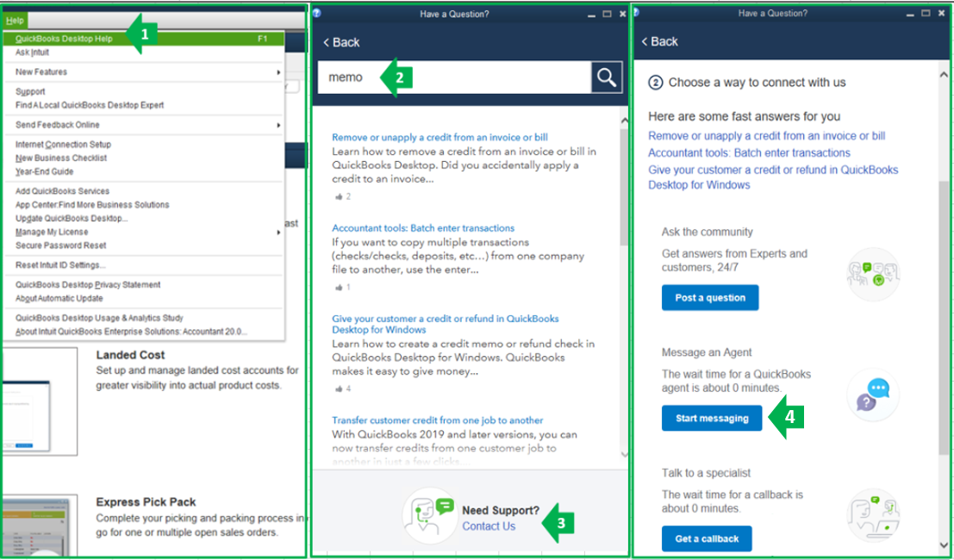Screen dimensions: 954x560
Task: Click the Landed Cost heading
Action: [x=130, y=355]
